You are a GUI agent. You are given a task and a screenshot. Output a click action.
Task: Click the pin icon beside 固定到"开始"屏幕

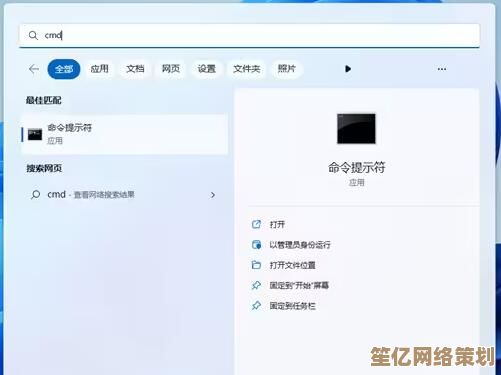point(256,285)
